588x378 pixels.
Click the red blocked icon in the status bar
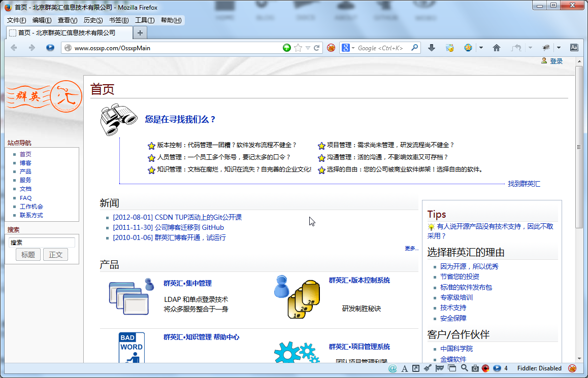(572, 368)
